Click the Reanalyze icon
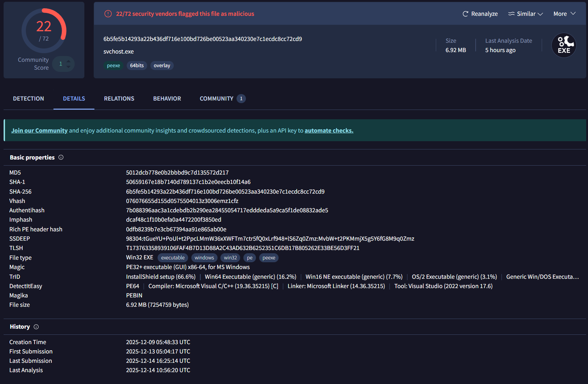This screenshot has height=384, width=588. pyautogui.click(x=465, y=14)
